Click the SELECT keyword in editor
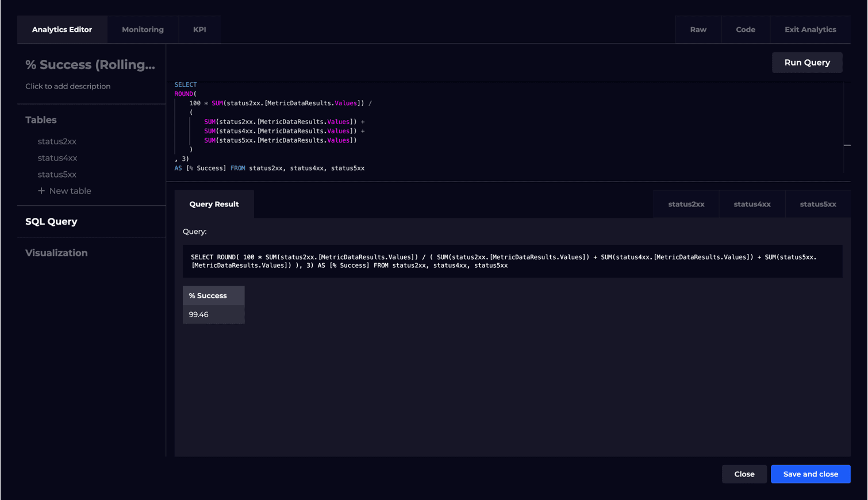Image resolution: width=868 pixels, height=500 pixels. 186,84
